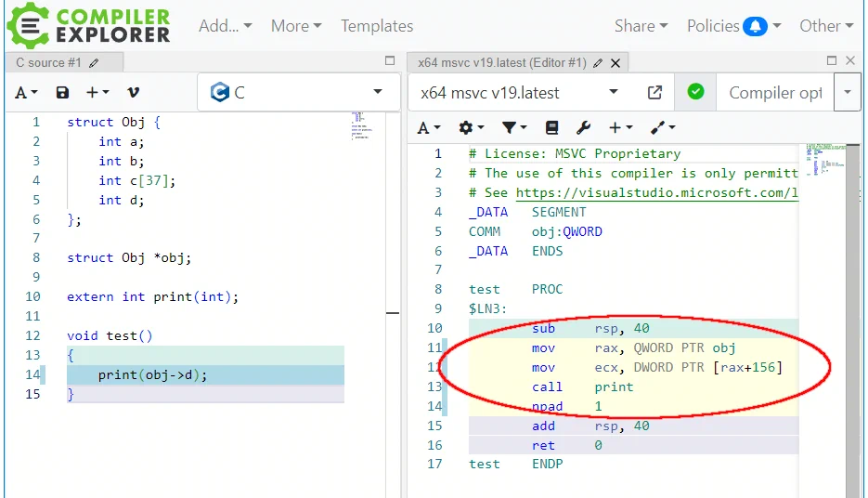Save the source file with disk icon

(62, 93)
